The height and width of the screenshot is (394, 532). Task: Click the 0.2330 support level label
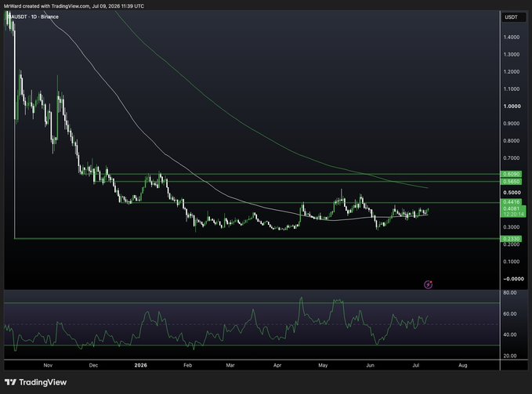[x=512, y=239]
